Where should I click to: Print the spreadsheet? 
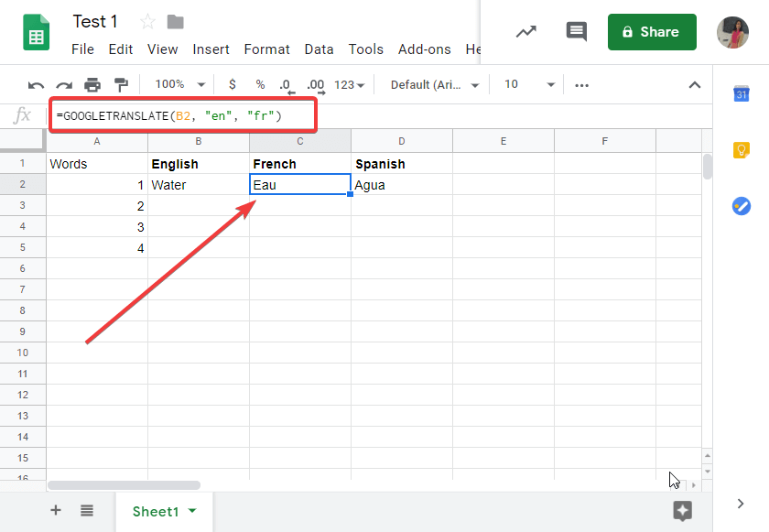point(92,85)
